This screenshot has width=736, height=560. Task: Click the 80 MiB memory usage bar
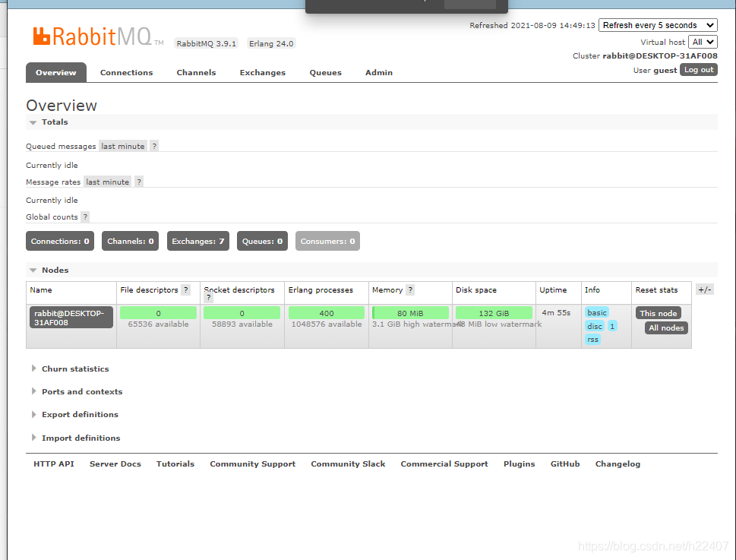(410, 313)
